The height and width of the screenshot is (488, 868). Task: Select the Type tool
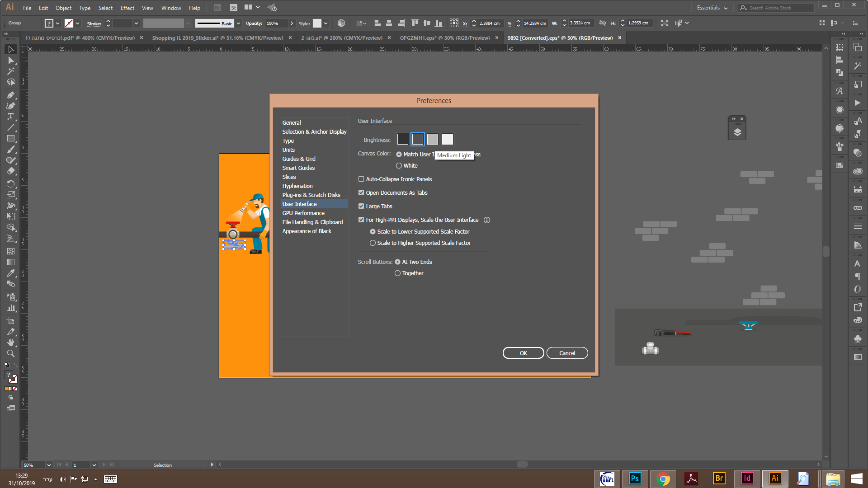[11, 117]
